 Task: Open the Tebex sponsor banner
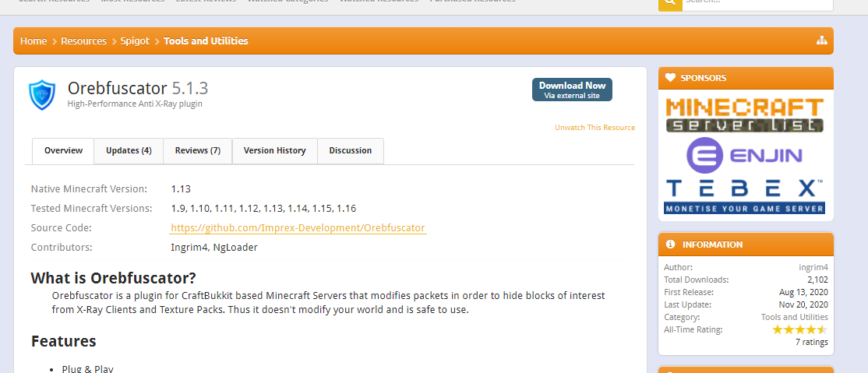(745, 196)
